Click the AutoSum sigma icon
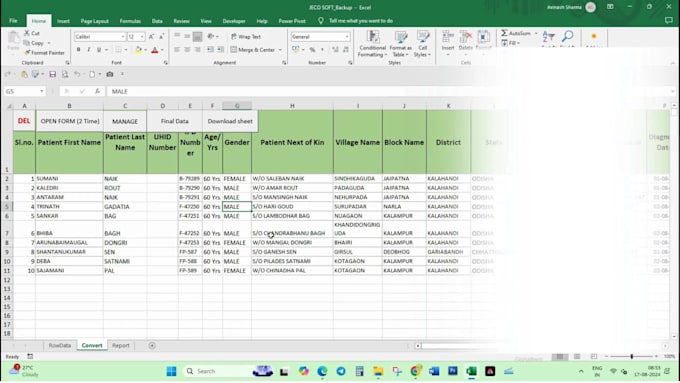The height and width of the screenshot is (383, 680). [504, 33]
